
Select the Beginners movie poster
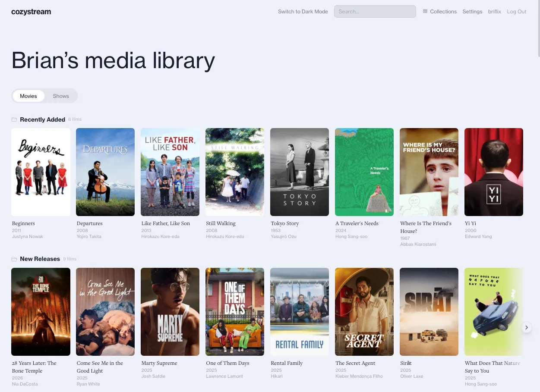(x=41, y=172)
